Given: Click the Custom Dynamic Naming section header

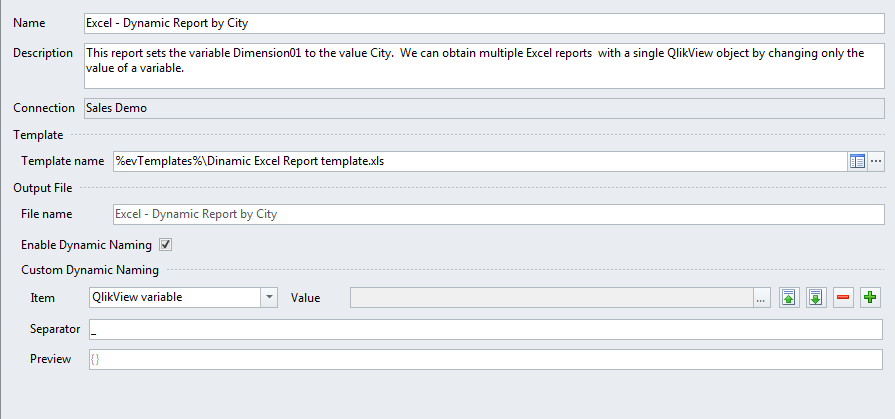Looking at the screenshot, I should click(x=90, y=270).
